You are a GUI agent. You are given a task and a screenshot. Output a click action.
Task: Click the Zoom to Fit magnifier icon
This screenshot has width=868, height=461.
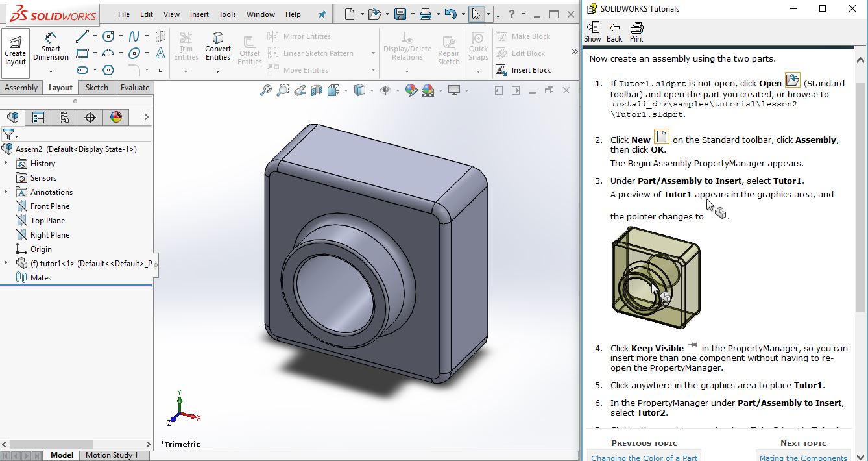pos(266,91)
